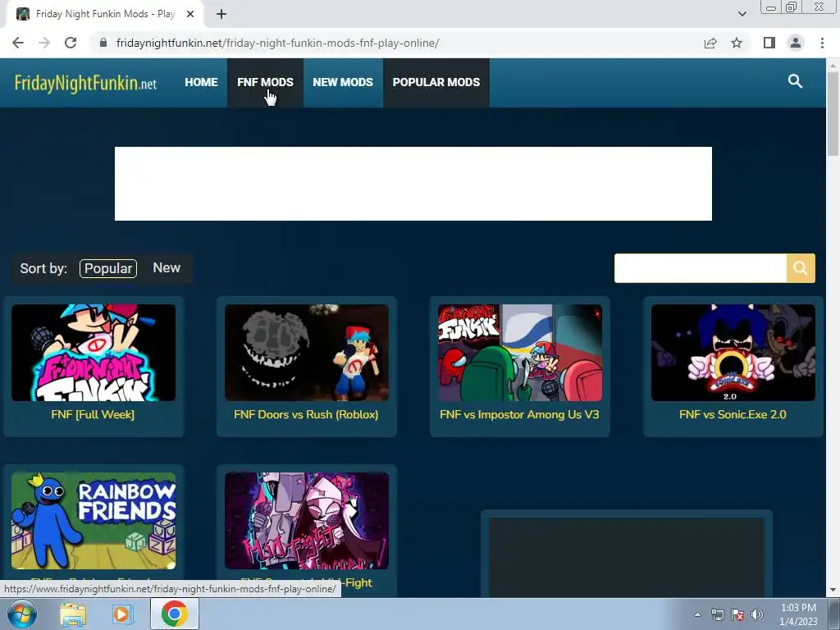Click the page vertical scrollbar thumb

click(x=833, y=113)
